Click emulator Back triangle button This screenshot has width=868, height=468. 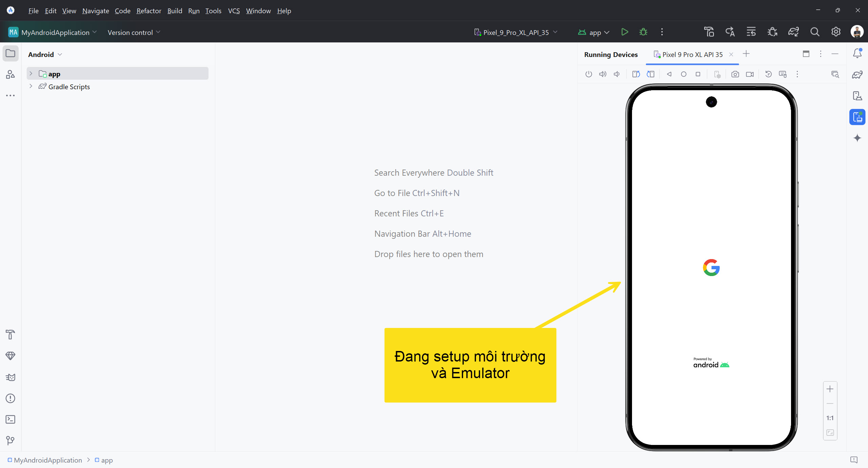pos(669,74)
